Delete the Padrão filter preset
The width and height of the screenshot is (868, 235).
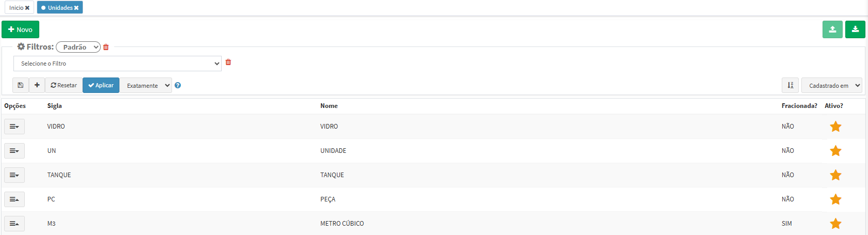(x=106, y=47)
